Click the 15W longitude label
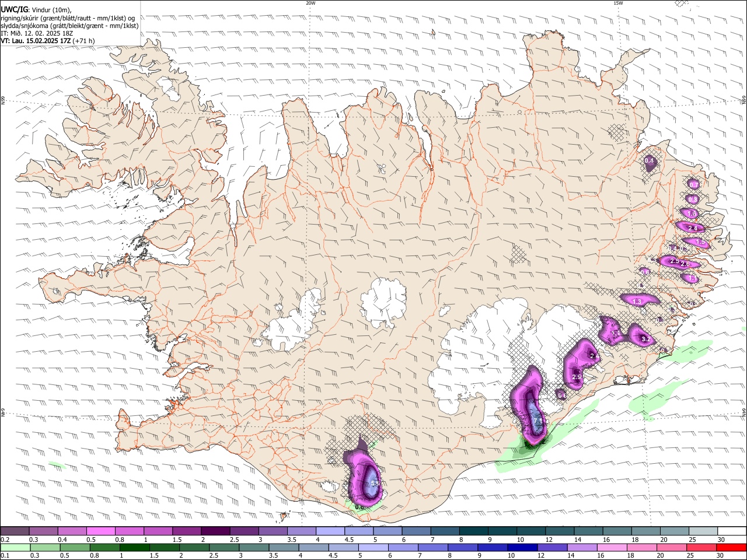The height and width of the screenshot is (560, 747). click(618, 3)
